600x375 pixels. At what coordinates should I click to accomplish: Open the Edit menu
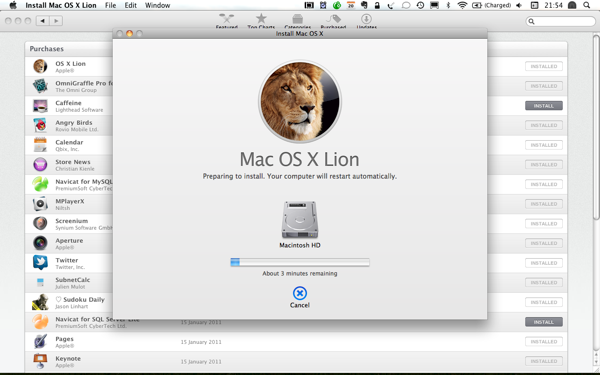130,5
